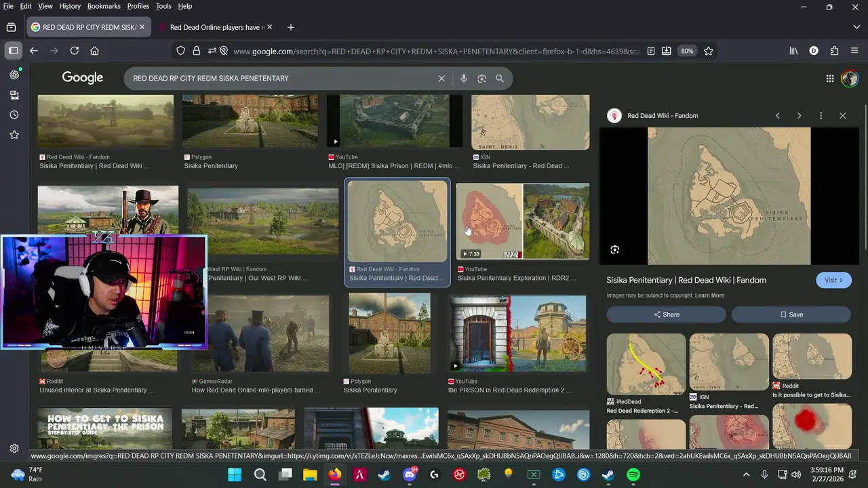This screenshot has height=488, width=868.
Task: Open the Bookmarks menu
Action: pos(104,6)
